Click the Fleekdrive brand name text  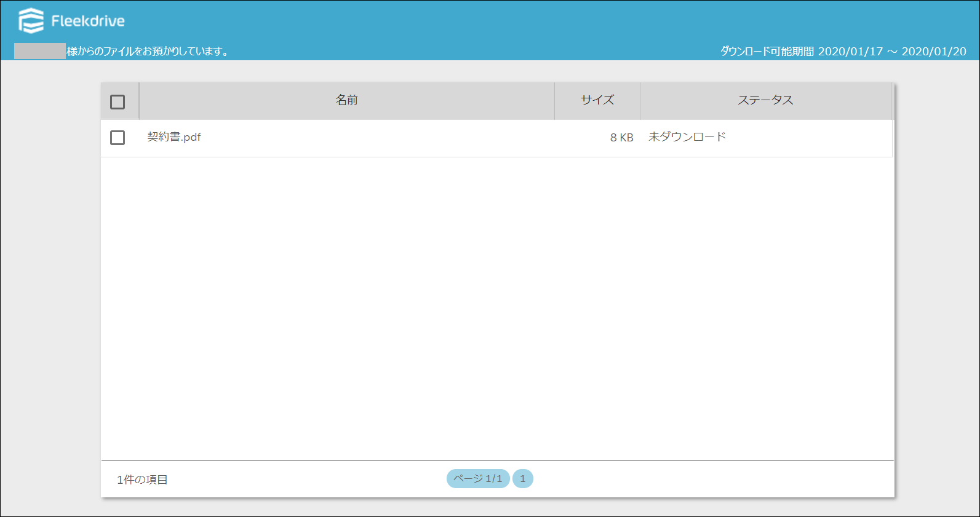pos(88,21)
